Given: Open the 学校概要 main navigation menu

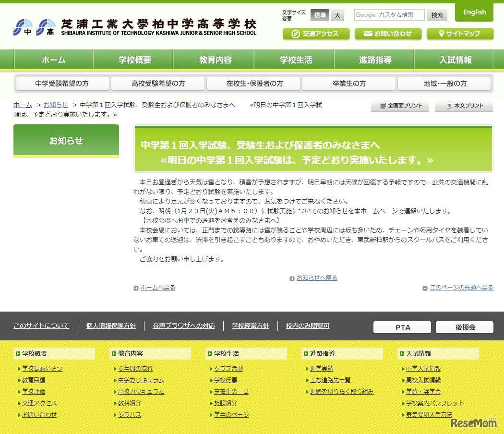Looking at the screenshot, I should 134,60.
